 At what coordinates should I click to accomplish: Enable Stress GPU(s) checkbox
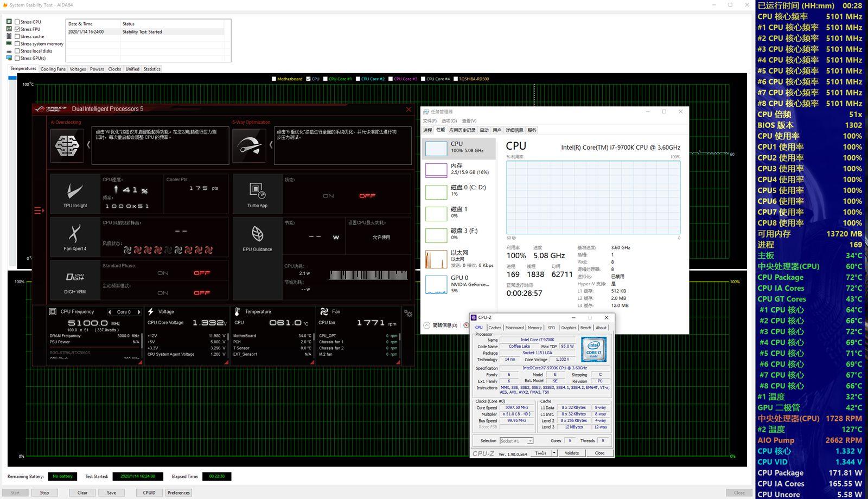coord(17,58)
